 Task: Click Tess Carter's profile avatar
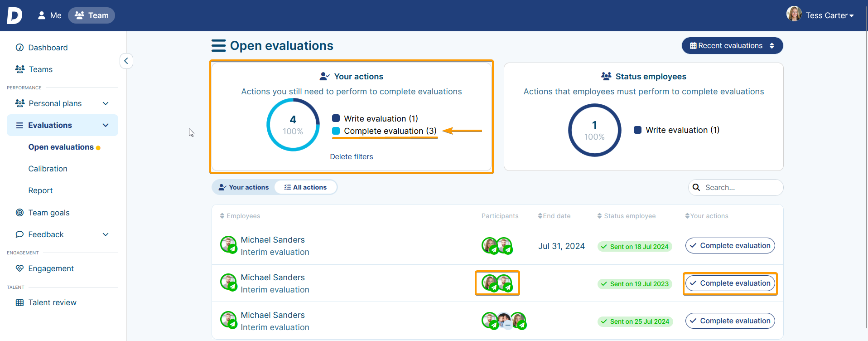click(794, 14)
